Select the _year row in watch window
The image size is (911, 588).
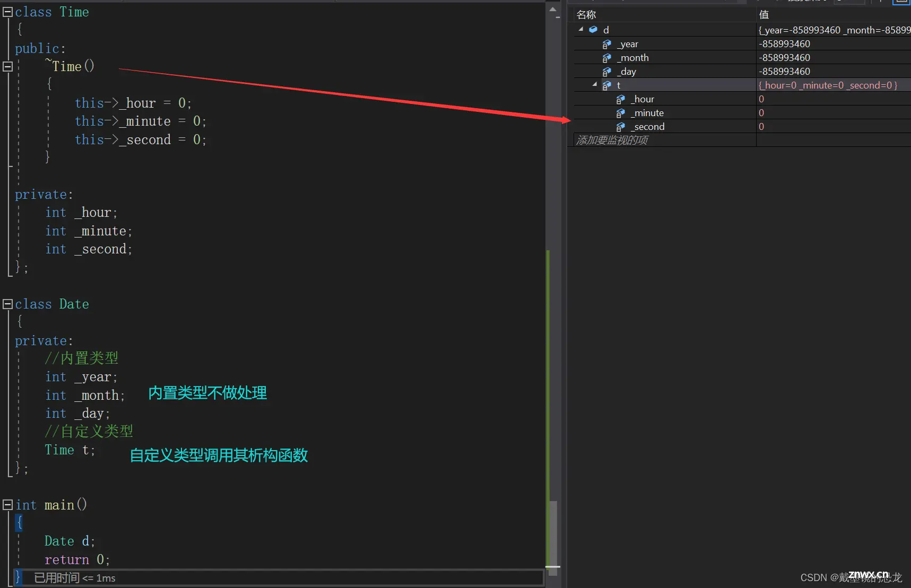tap(742, 44)
